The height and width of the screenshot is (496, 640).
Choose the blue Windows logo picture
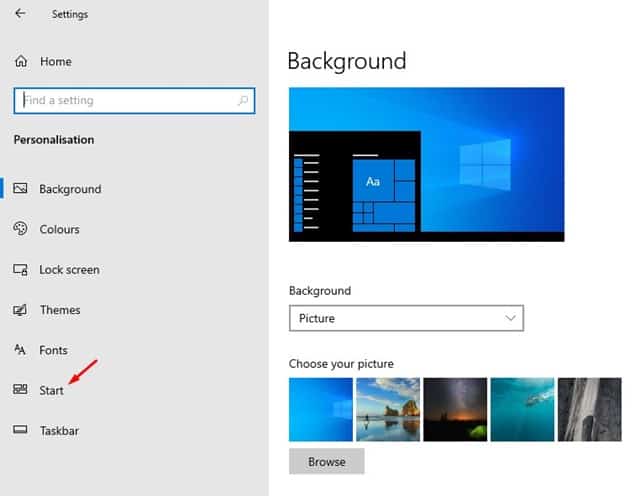point(321,409)
